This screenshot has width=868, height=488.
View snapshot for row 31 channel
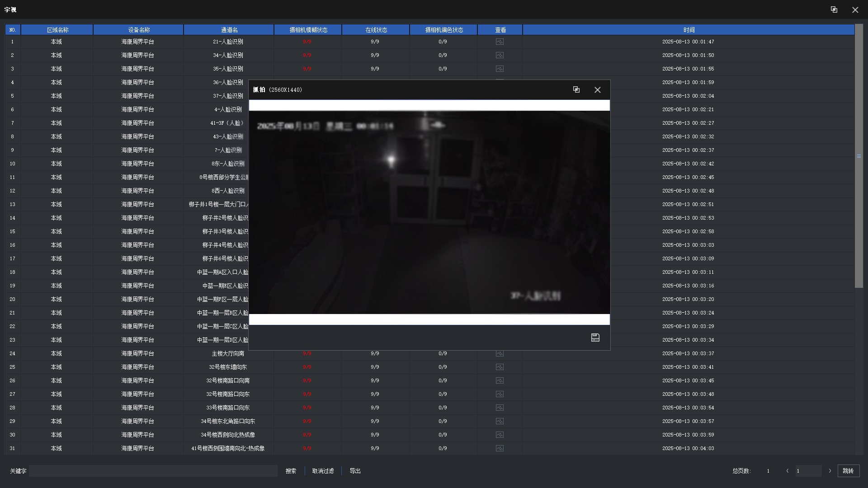(500, 448)
